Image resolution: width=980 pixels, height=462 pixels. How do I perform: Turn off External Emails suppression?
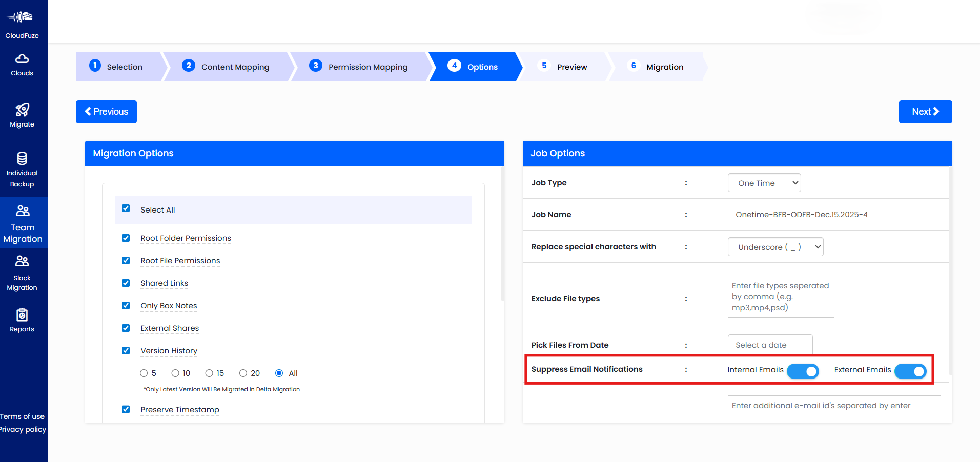(910, 371)
